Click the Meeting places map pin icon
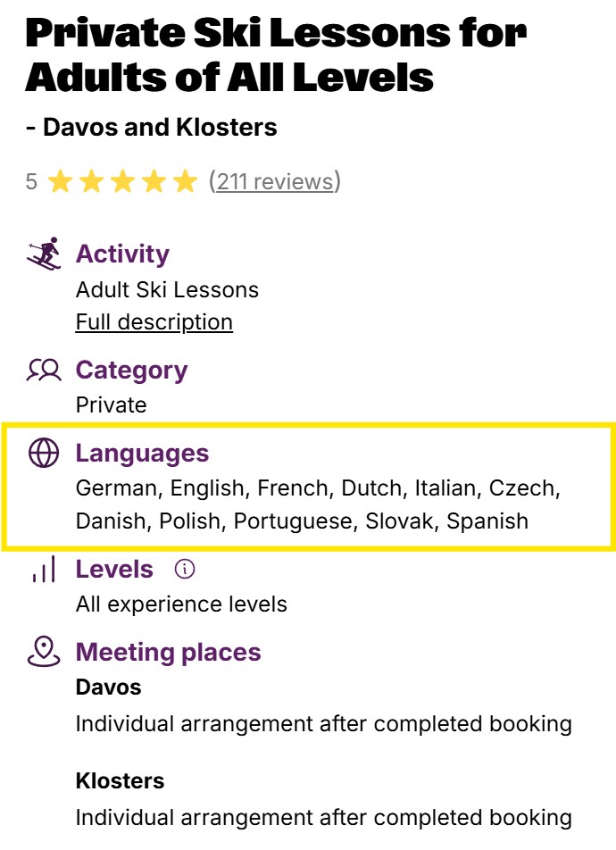The width and height of the screenshot is (616, 850). 44,653
